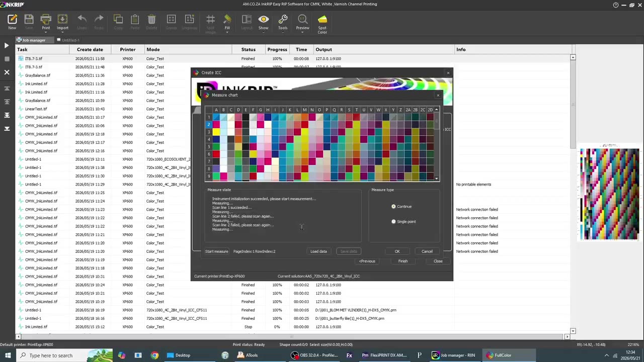644x362 pixels.
Task: Select the magenta patch in column A row 2
Action: pyautogui.click(x=216, y=125)
